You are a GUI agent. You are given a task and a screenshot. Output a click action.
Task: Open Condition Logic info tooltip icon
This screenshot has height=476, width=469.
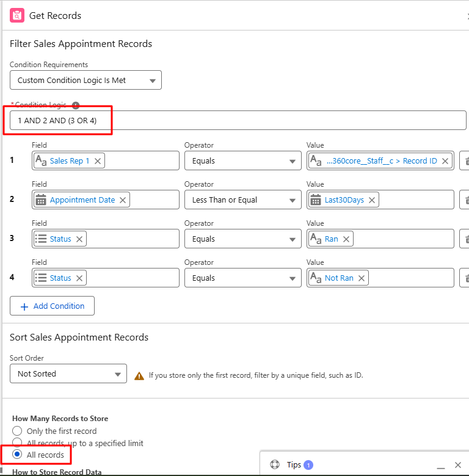[x=76, y=106]
